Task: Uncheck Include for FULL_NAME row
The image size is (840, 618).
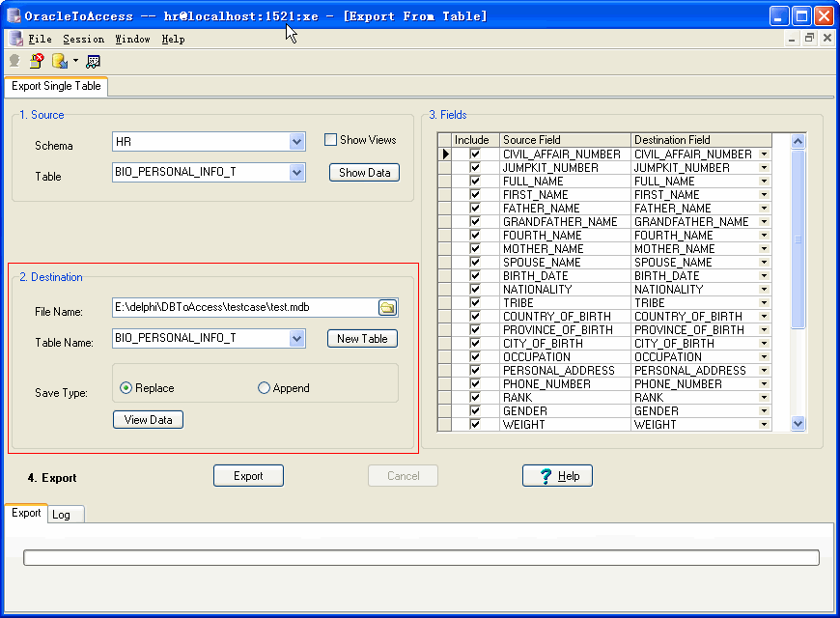Action: 475,182
